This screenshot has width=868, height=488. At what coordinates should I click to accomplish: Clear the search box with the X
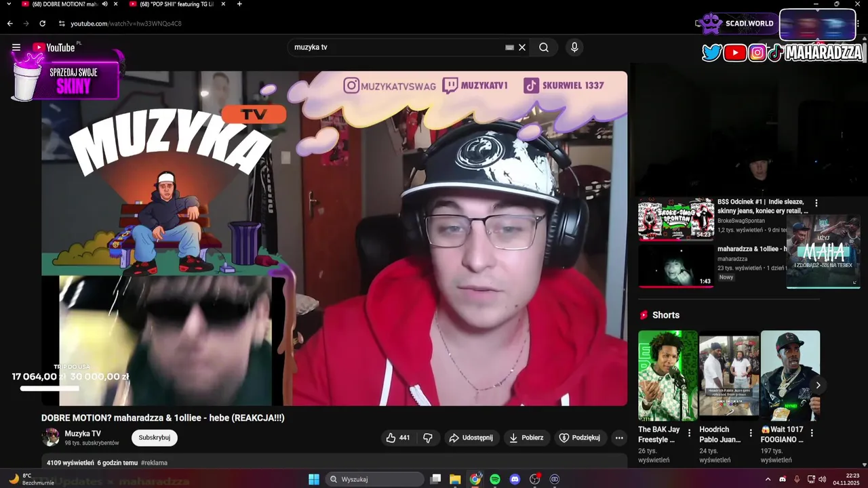click(x=522, y=47)
